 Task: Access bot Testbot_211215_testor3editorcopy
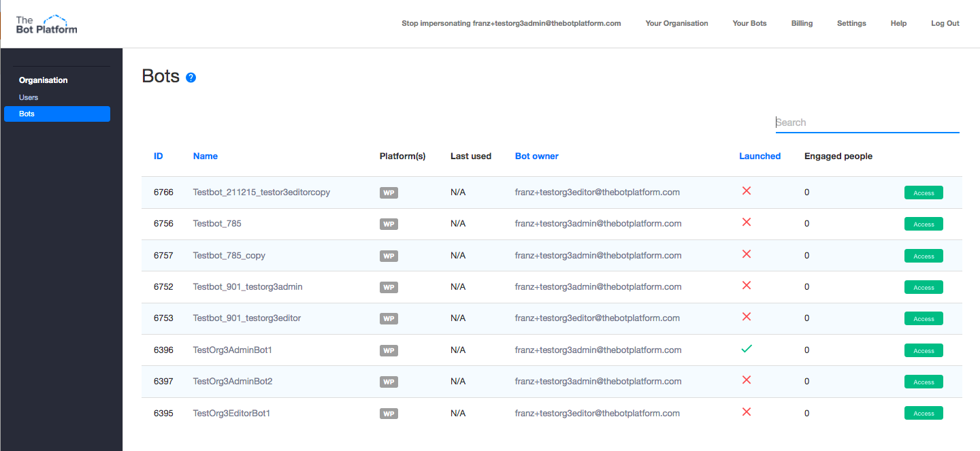(924, 193)
